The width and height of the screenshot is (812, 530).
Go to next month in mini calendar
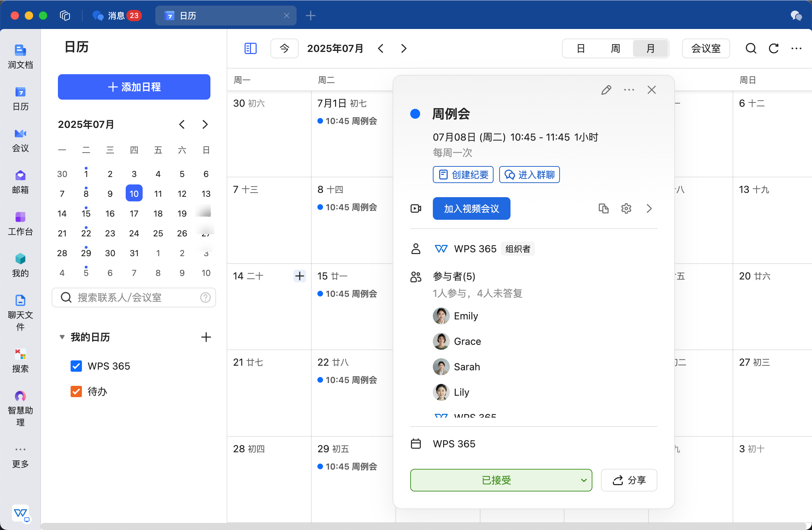coord(205,124)
